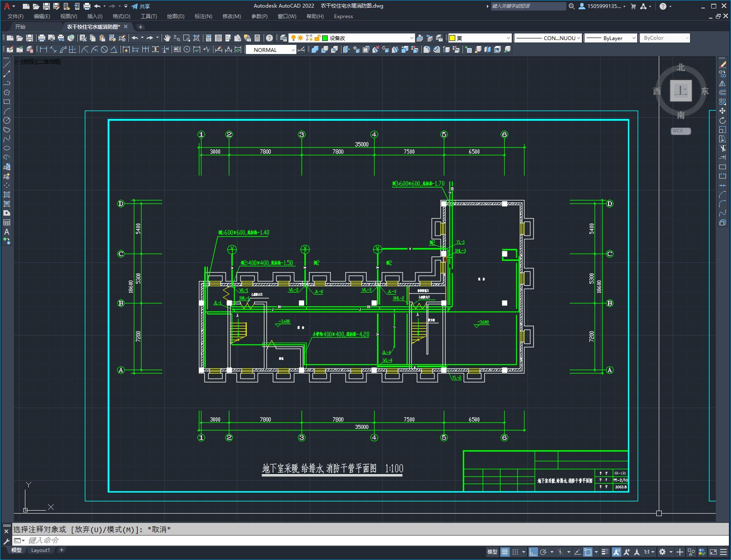This screenshot has width=731, height=560.
Task: Open the Autodesk App Store cart icon
Action: pyautogui.click(x=633, y=6)
